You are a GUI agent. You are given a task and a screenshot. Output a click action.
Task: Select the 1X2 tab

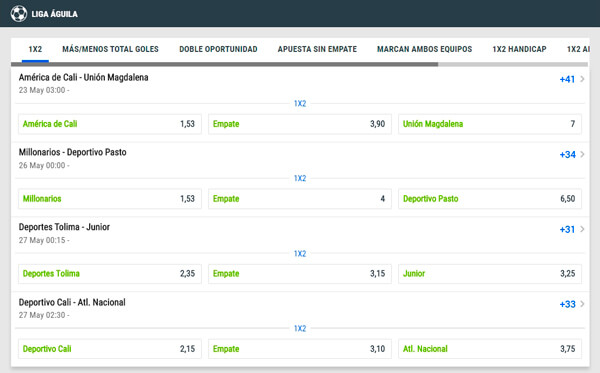coord(35,49)
